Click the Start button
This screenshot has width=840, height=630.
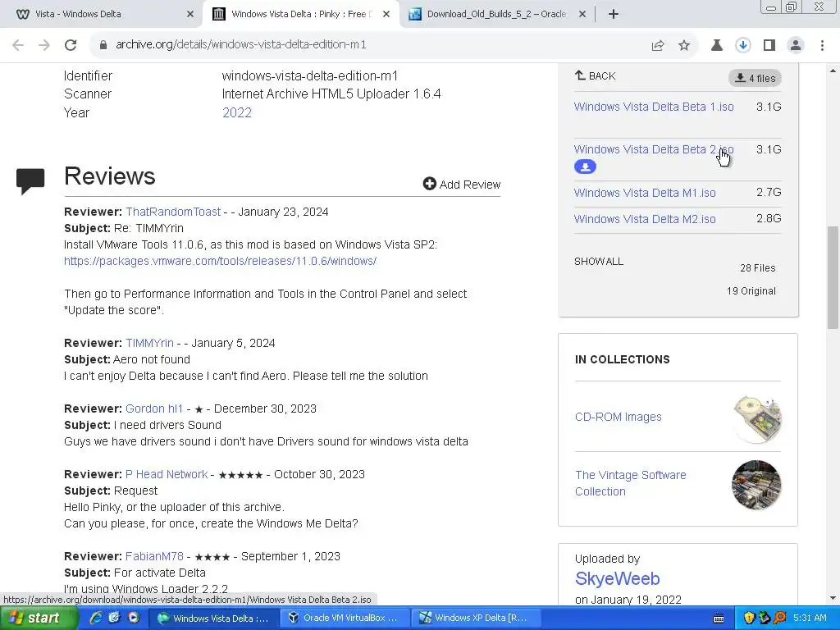point(38,618)
